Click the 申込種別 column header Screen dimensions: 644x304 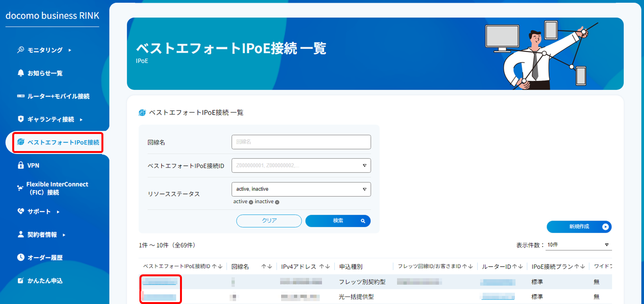[351, 267]
